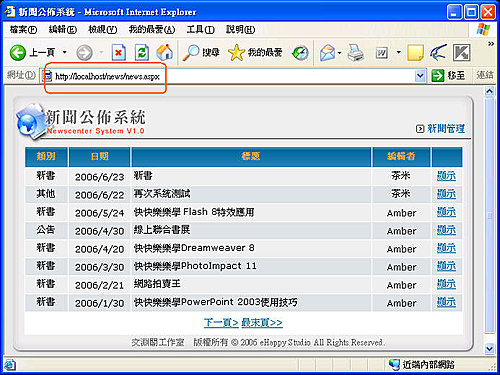Click the scrollbar up arrow
The width and height of the screenshot is (500, 375).
[489, 91]
